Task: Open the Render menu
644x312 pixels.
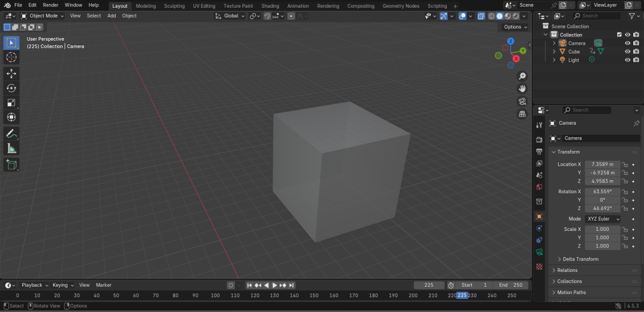Action: tap(51, 5)
